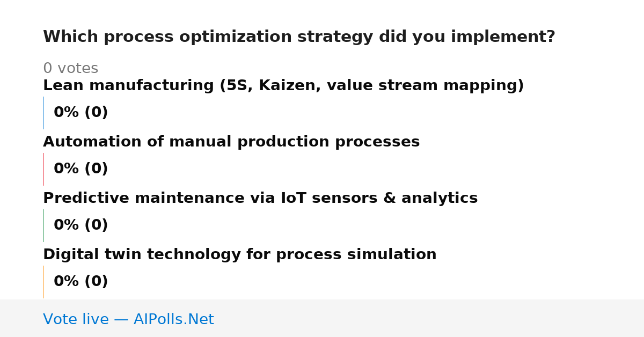Image resolution: width=644 pixels, height=337 pixels.
Task: Click the 0 votes total count
Action: (x=70, y=69)
